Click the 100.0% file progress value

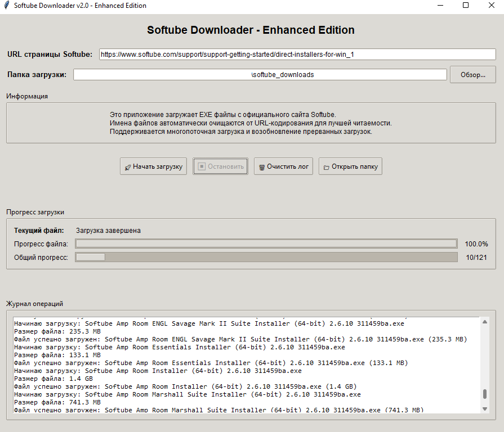pyautogui.click(x=476, y=244)
